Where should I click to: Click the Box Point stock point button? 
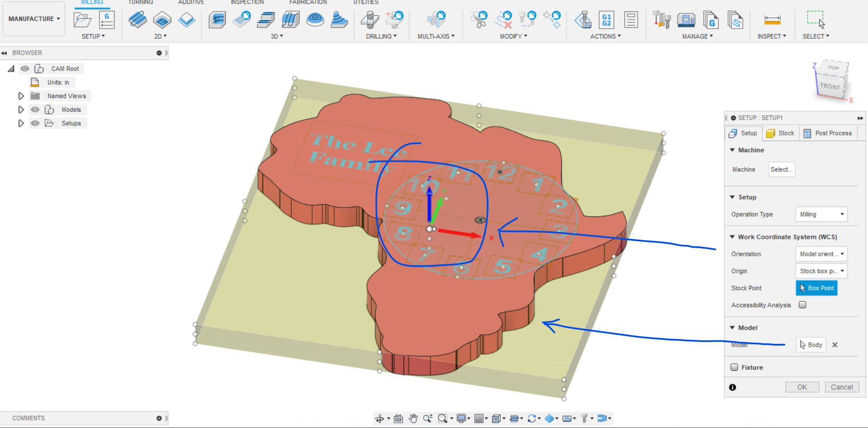tap(817, 288)
